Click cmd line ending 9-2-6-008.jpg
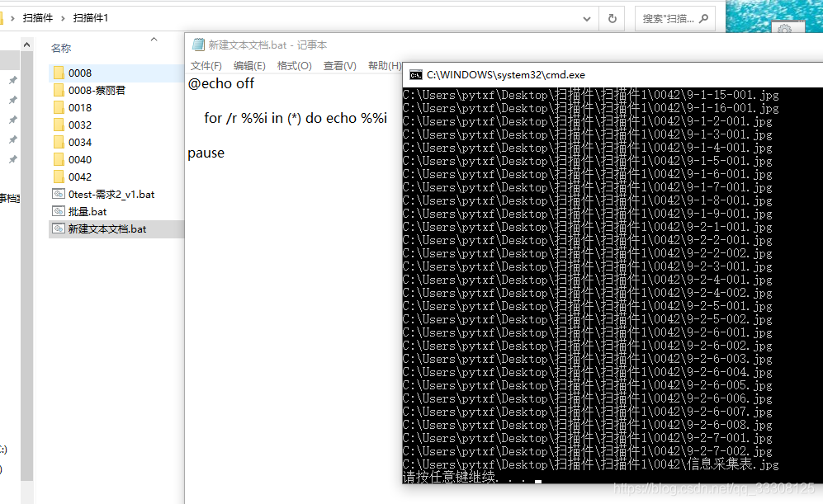This screenshot has height=504, width=823. point(588,425)
